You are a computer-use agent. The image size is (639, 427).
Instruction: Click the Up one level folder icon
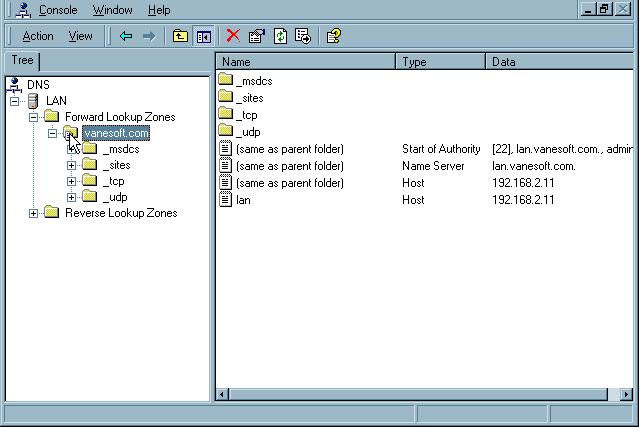click(x=180, y=36)
